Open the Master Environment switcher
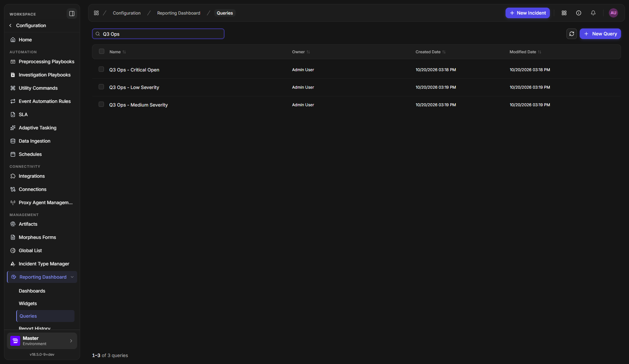629x364 pixels. [42, 341]
